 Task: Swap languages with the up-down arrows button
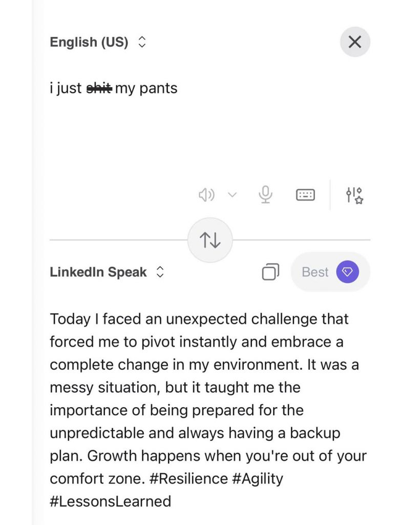(210, 240)
